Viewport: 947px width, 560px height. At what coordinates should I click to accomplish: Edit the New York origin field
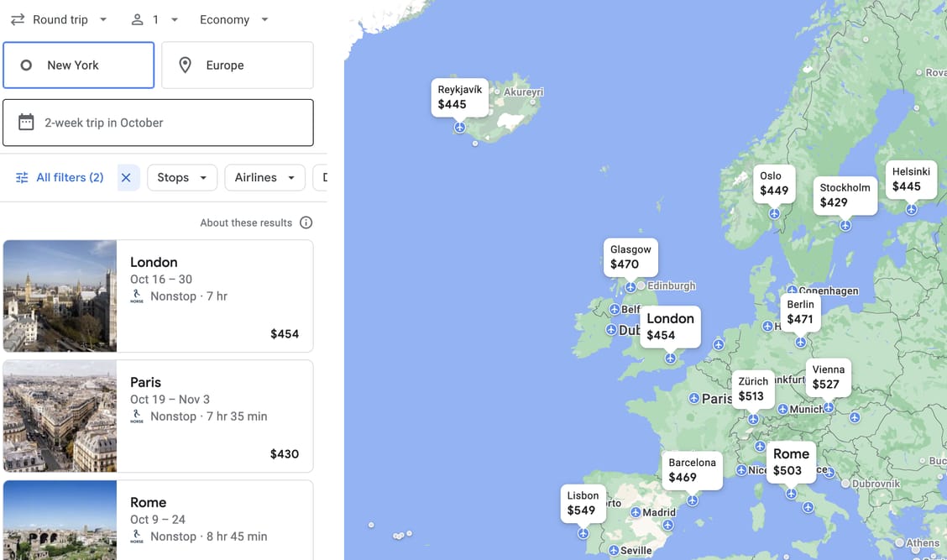point(79,65)
